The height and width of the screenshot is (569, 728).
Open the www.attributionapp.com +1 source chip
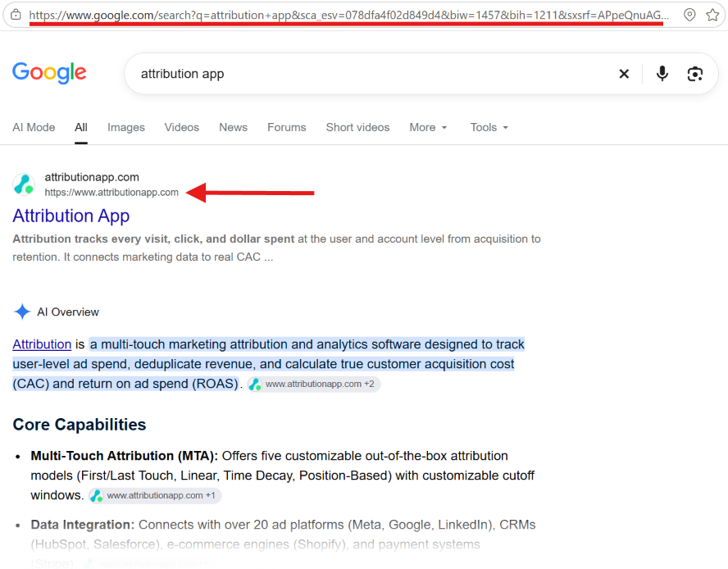[155, 495]
